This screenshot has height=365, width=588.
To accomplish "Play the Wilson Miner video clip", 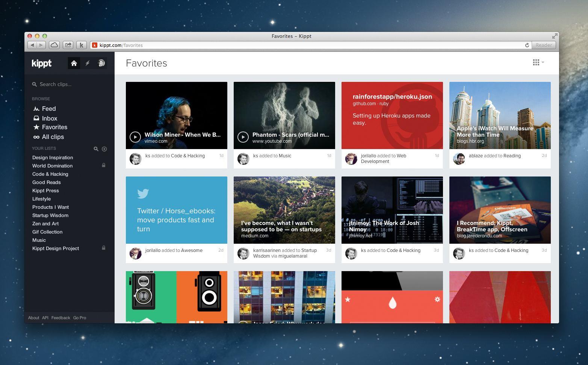I will [135, 137].
